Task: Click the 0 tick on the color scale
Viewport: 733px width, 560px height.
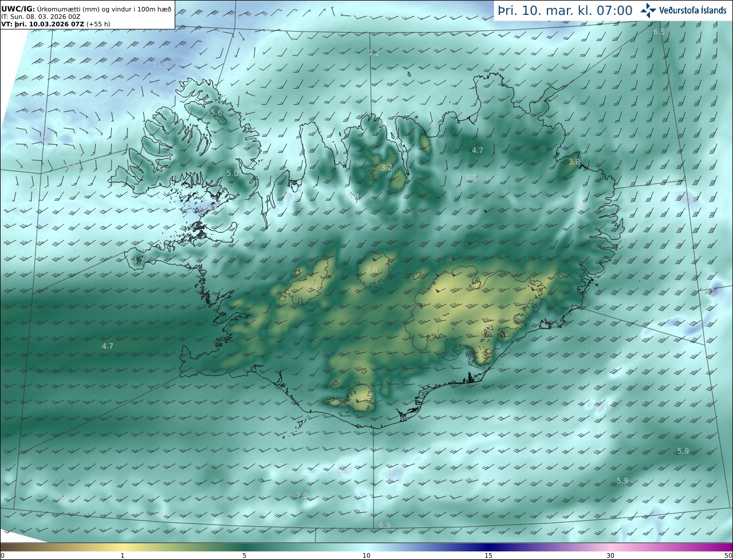Action: pyautogui.click(x=2, y=555)
